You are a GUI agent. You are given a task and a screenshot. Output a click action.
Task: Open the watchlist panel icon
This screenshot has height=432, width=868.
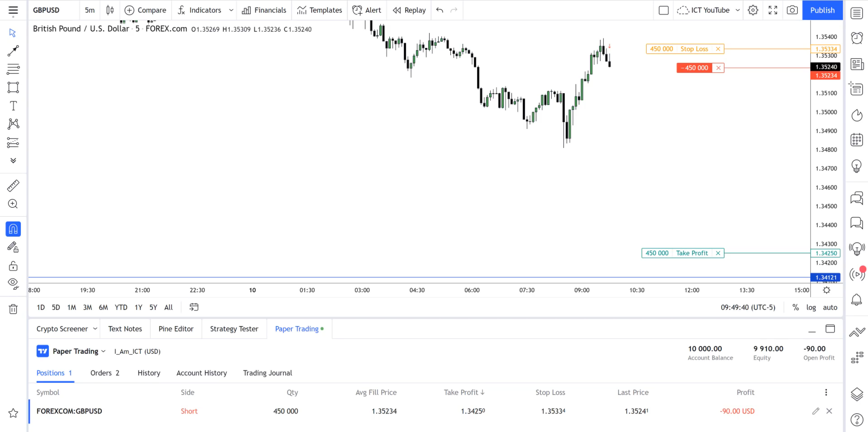click(x=856, y=13)
